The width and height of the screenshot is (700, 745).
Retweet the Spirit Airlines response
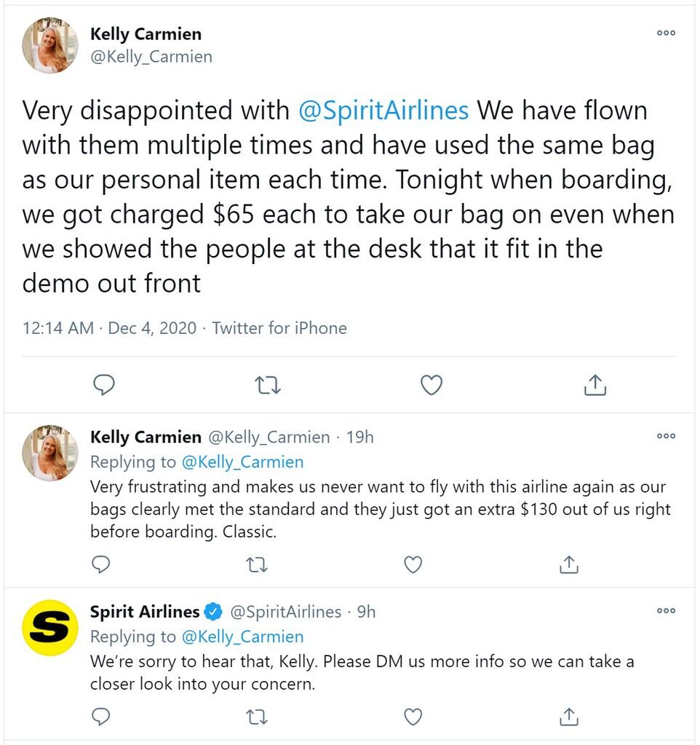coord(257,717)
